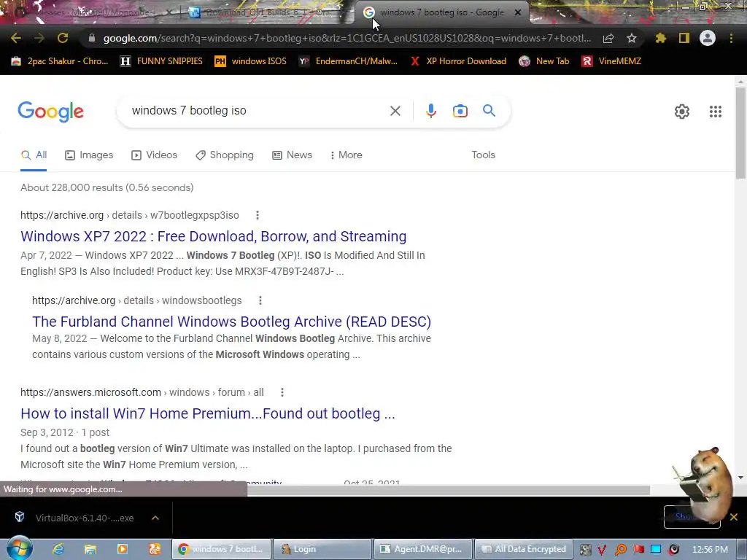Close the downloads bar
Screen dimensions: 747x560
tap(734, 517)
